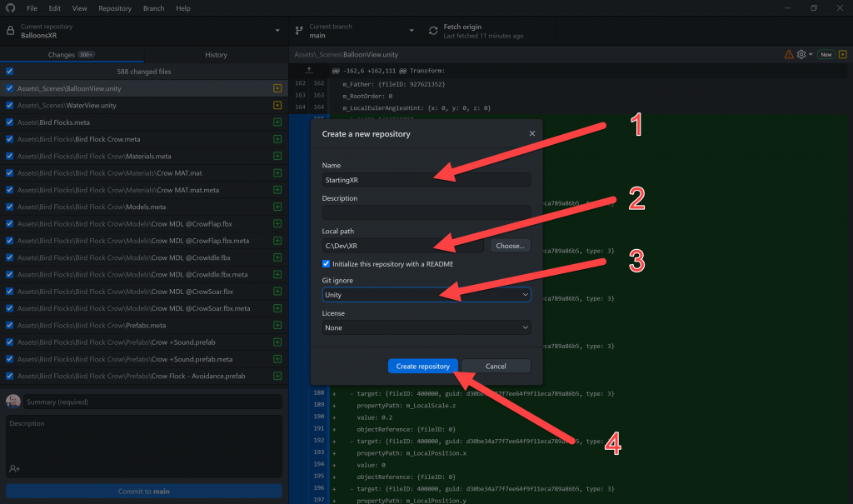
Task: Click added icon for Crow MAT.mat row
Action: [277, 172]
